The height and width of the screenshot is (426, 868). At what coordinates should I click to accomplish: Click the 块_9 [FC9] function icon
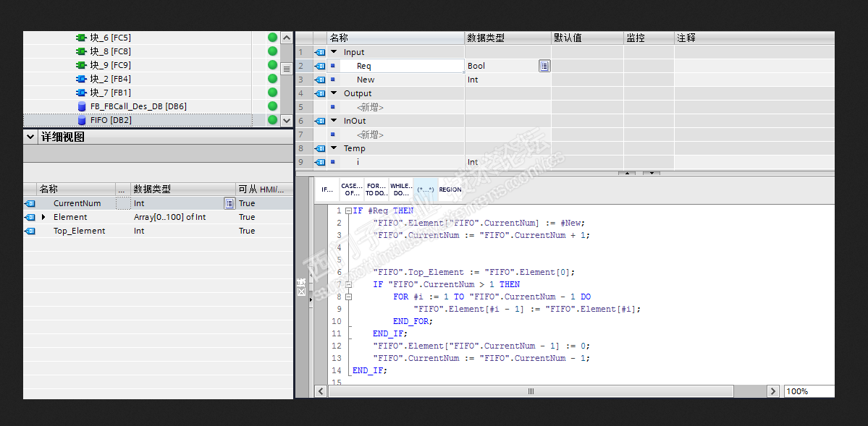81,65
